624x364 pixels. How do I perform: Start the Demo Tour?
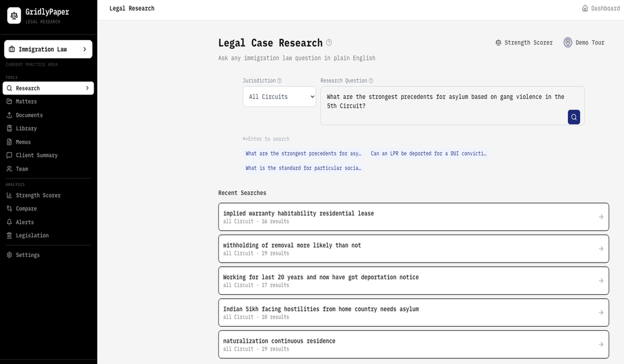(584, 42)
